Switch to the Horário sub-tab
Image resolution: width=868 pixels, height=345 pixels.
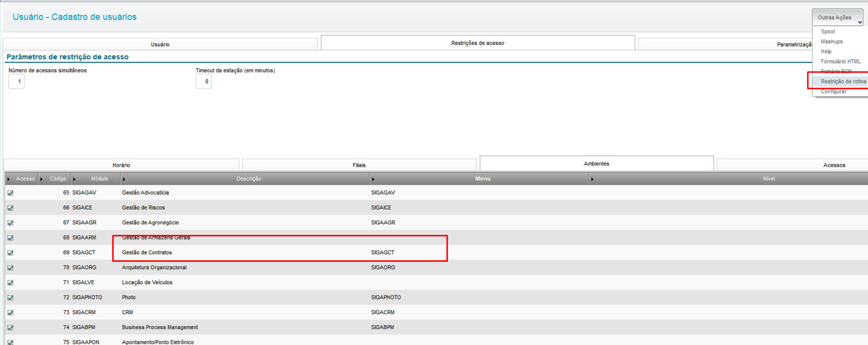coord(121,165)
